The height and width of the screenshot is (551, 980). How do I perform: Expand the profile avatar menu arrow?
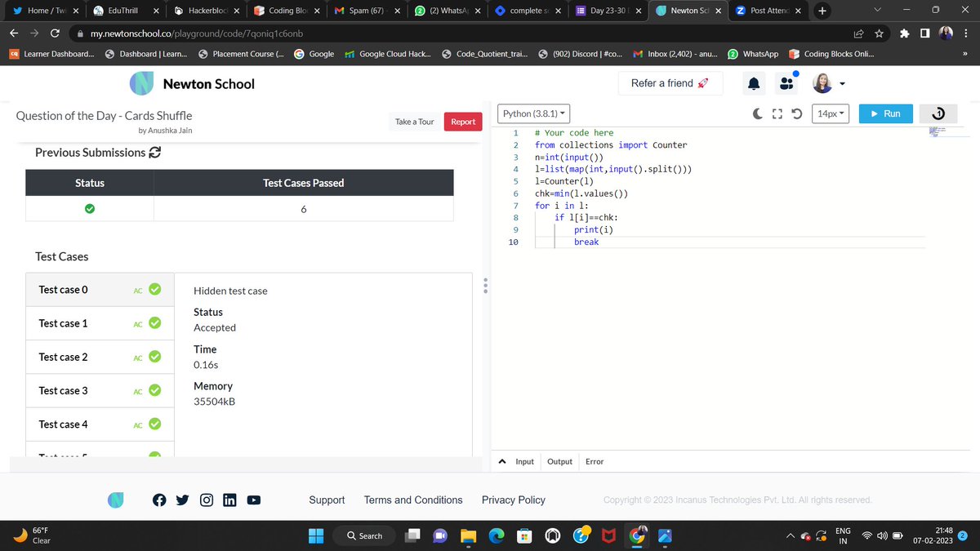tap(841, 83)
